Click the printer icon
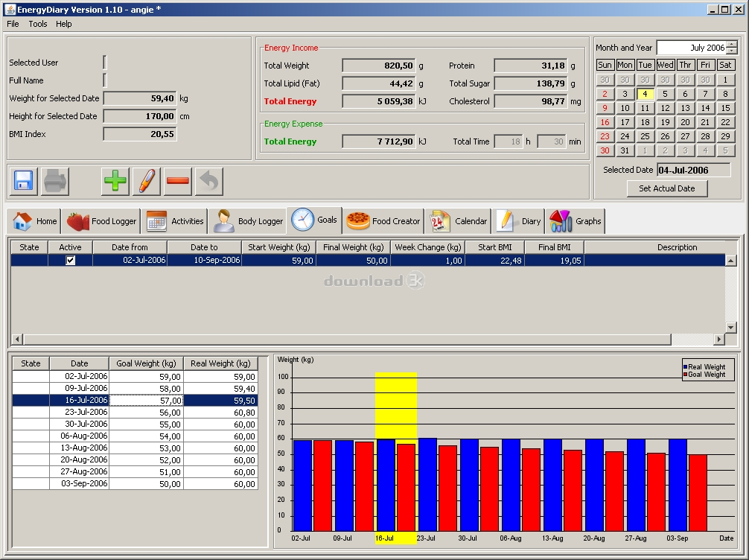The image size is (749, 560). pos(55,180)
